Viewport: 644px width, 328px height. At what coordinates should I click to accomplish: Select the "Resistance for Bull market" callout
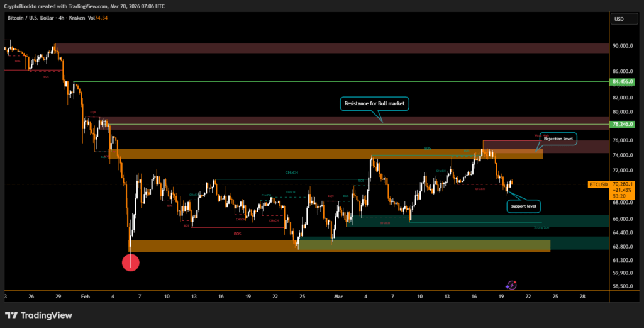(x=375, y=103)
